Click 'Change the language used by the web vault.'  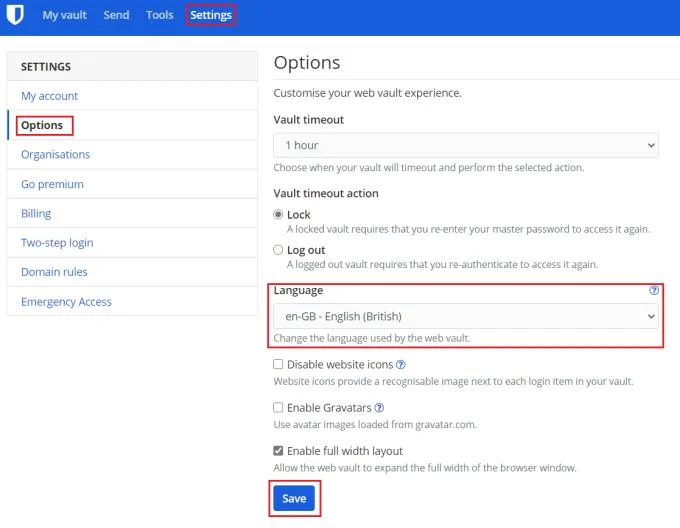(x=372, y=338)
